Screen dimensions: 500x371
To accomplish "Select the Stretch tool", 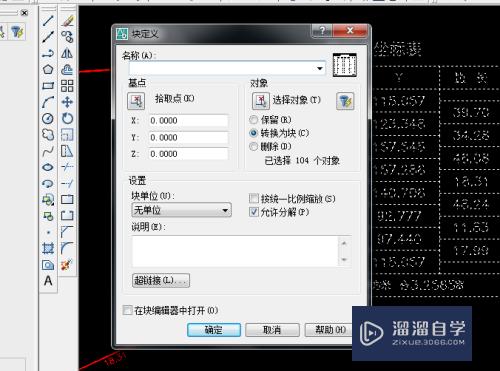I will (x=67, y=151).
